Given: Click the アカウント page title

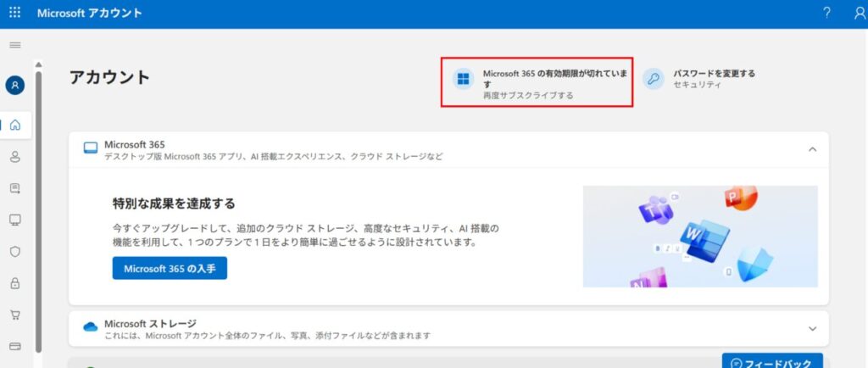Looking at the screenshot, I should 109,77.
